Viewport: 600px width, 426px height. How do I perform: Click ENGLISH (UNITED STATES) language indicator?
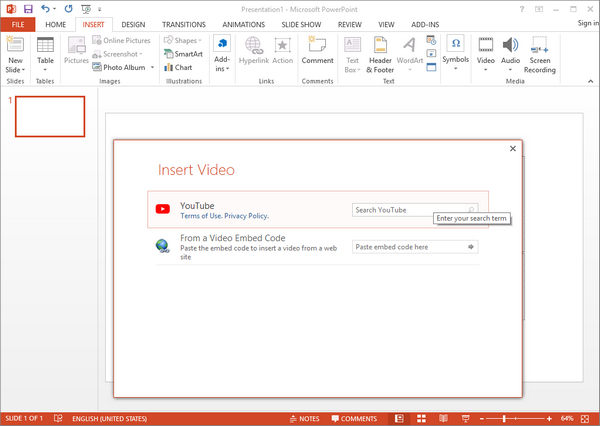[109, 419]
